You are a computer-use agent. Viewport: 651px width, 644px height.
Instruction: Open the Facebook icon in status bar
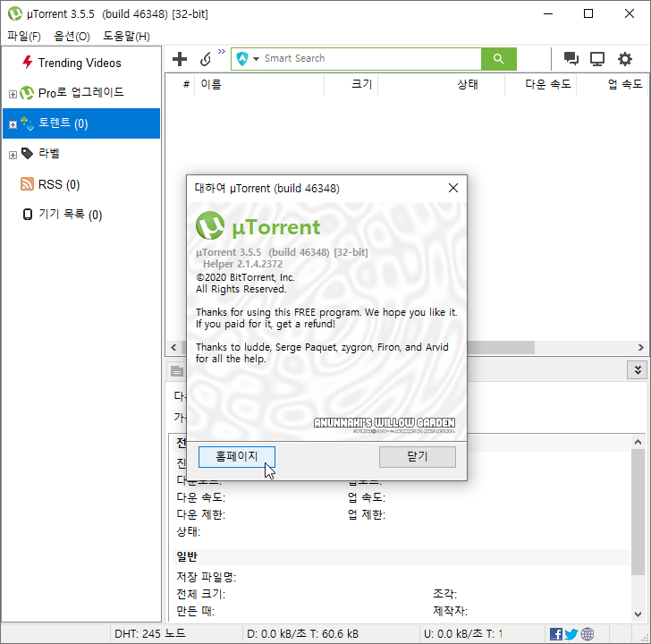[x=556, y=634]
